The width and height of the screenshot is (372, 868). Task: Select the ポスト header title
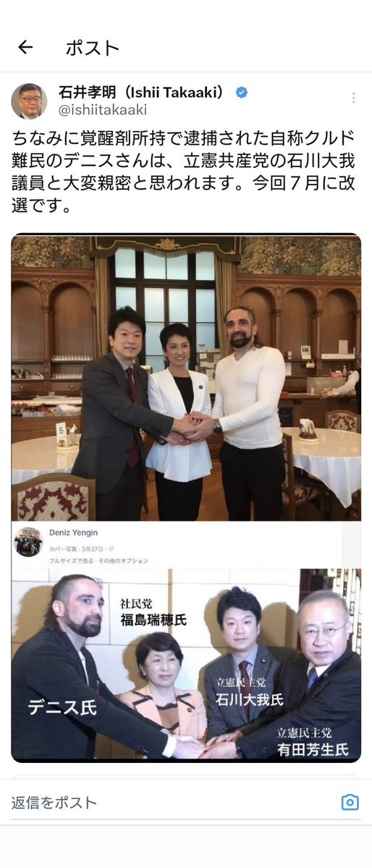pyautogui.click(x=93, y=49)
